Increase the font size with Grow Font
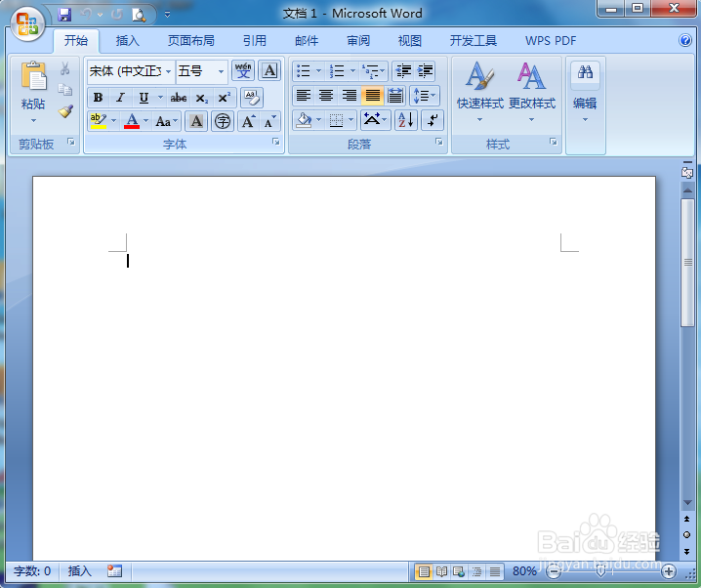 [x=248, y=121]
